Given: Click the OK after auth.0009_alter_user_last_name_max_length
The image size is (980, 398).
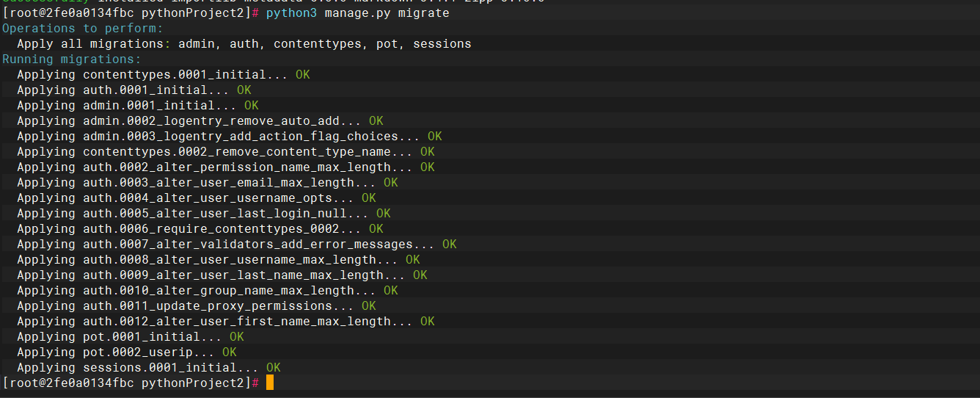Looking at the screenshot, I should tap(420, 275).
